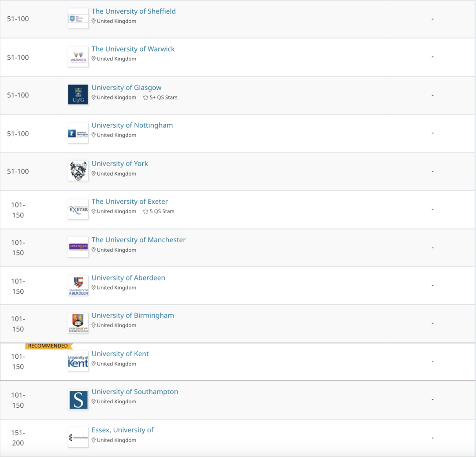
Task: Click the University of York crest logo
Action: (x=78, y=171)
